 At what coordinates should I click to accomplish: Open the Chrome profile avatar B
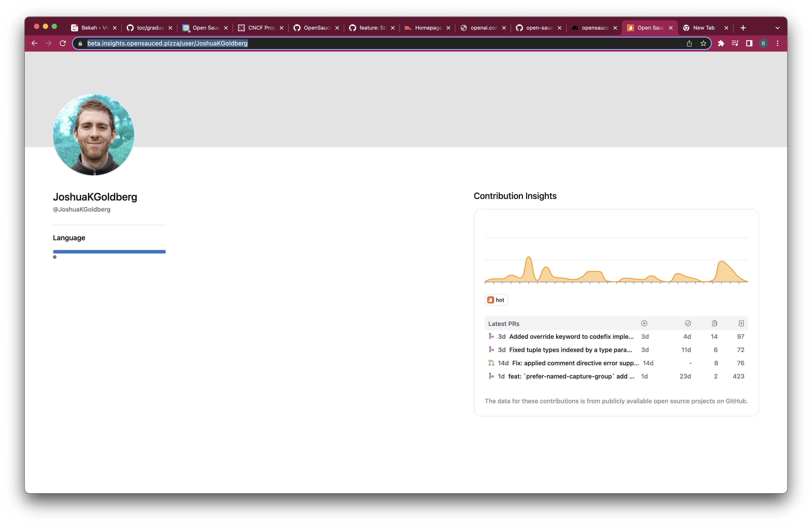pos(763,43)
